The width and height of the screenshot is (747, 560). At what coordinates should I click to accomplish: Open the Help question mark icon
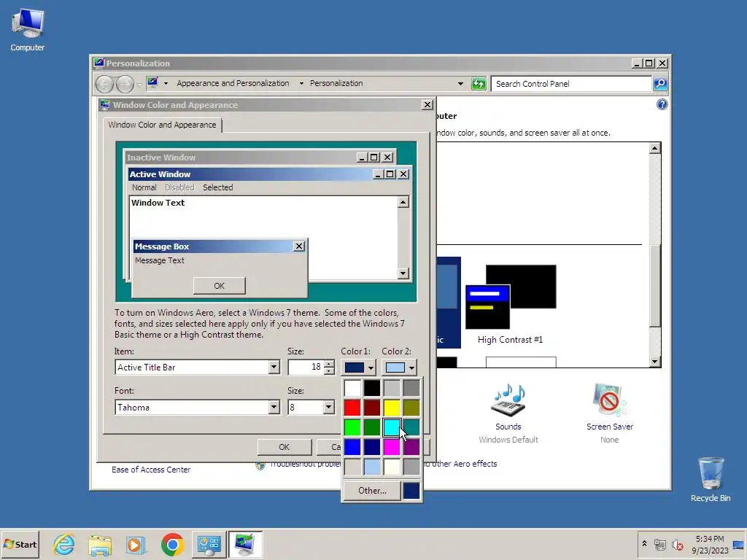[x=662, y=105]
